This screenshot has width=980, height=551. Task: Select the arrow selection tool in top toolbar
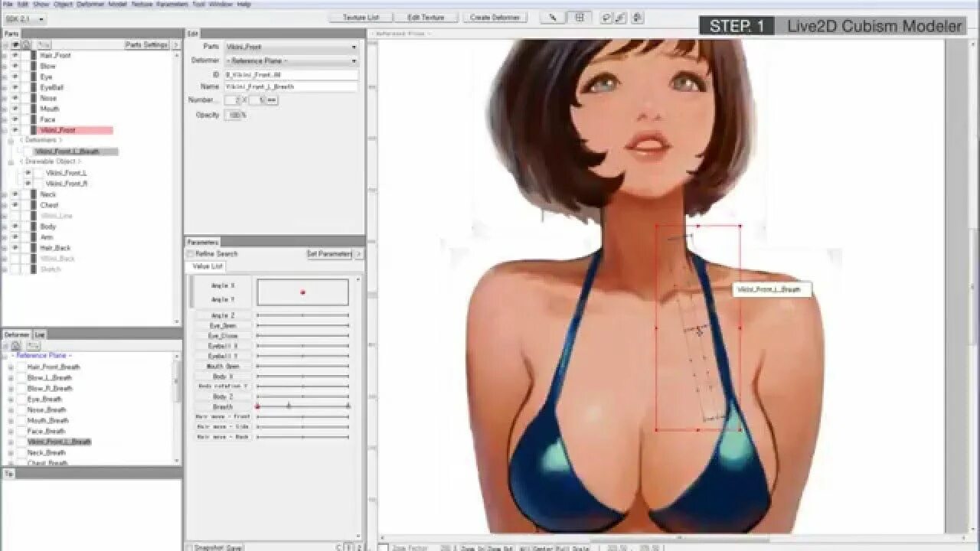coord(552,17)
